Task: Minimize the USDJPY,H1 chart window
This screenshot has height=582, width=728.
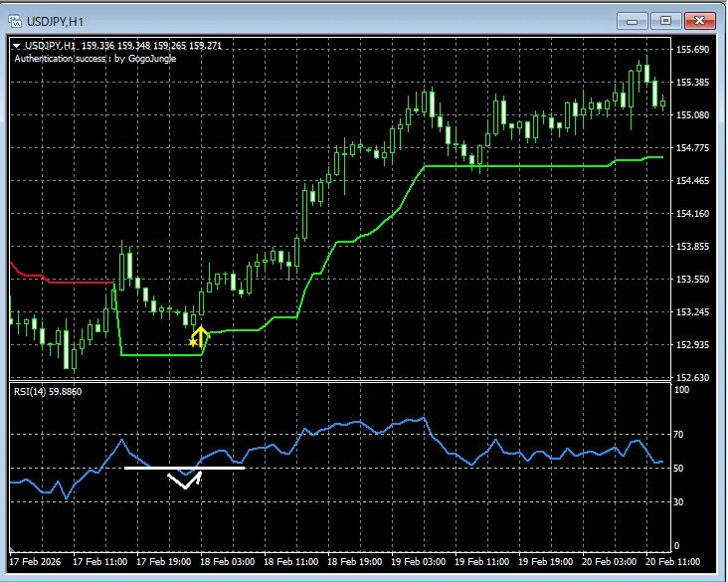Action: (632, 21)
